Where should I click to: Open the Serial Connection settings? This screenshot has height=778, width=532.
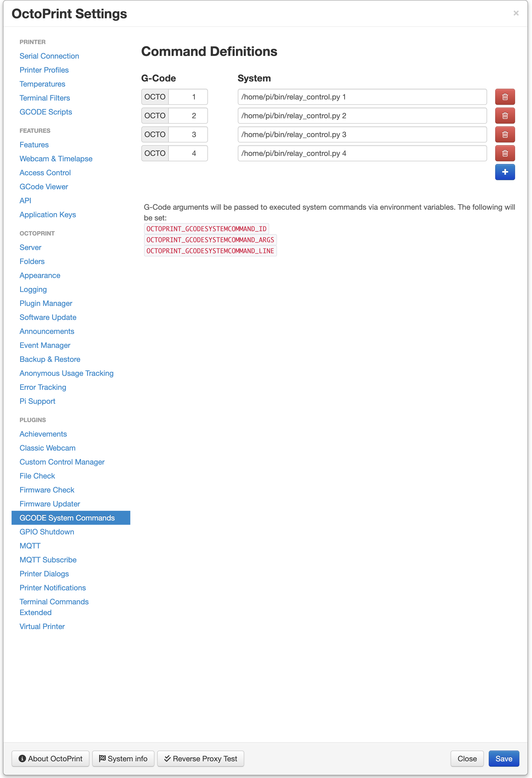coord(49,56)
